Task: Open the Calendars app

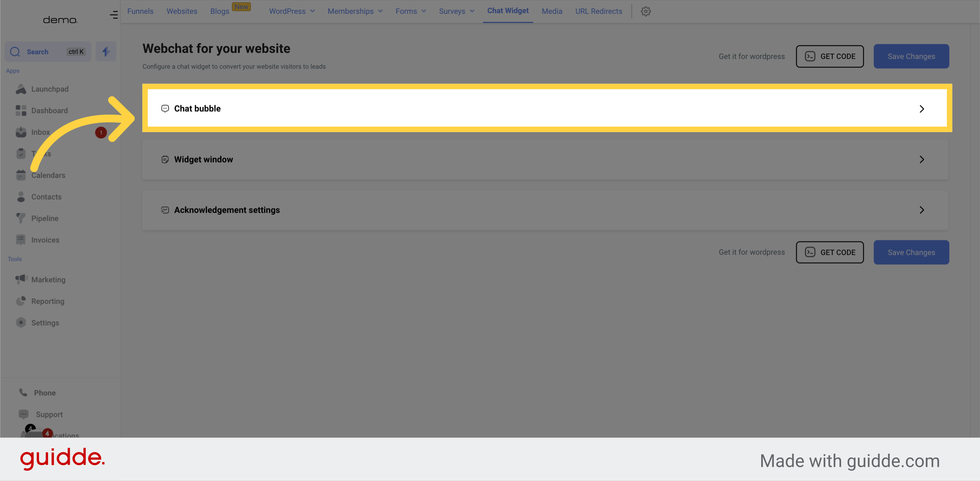Action: coord(48,175)
